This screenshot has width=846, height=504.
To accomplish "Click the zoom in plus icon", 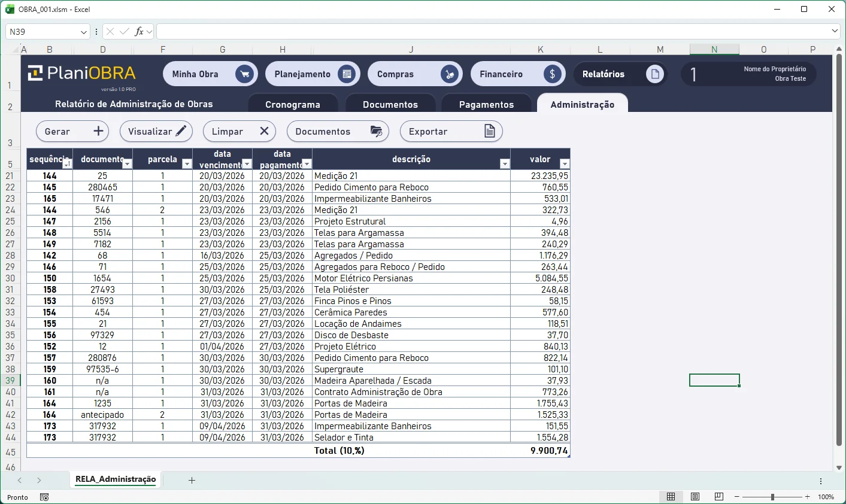I will coord(808,497).
